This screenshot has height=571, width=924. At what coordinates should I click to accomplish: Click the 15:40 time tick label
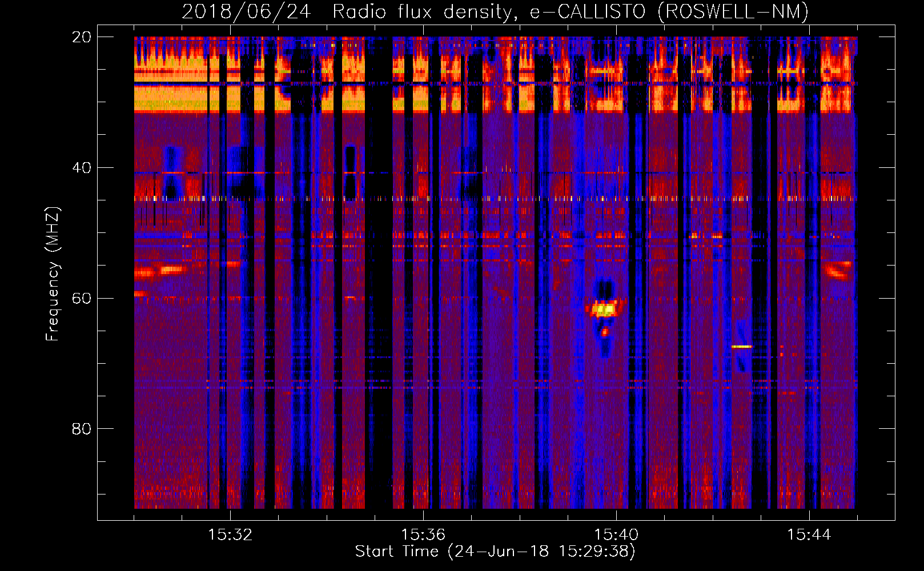point(616,535)
